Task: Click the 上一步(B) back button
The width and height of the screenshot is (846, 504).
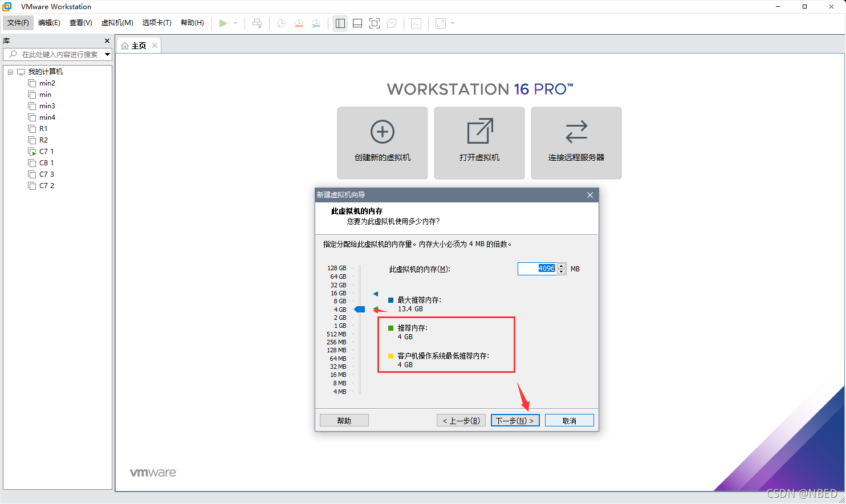Action: coord(462,420)
